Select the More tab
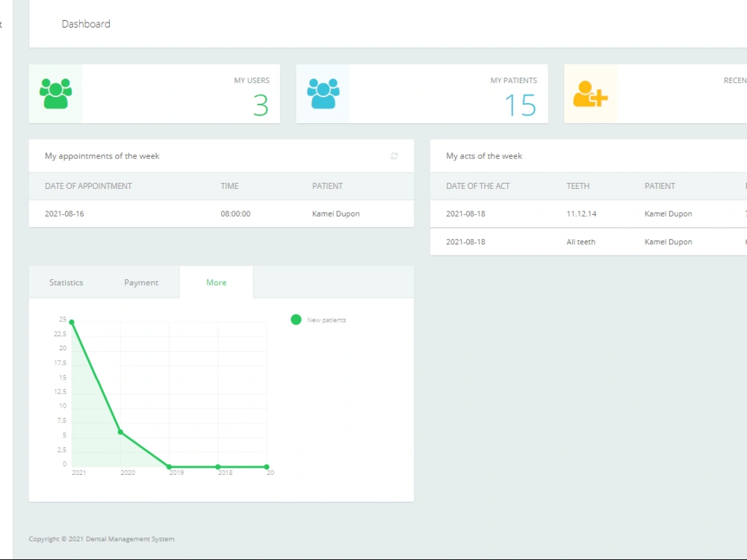The image size is (747, 560). 217,282
